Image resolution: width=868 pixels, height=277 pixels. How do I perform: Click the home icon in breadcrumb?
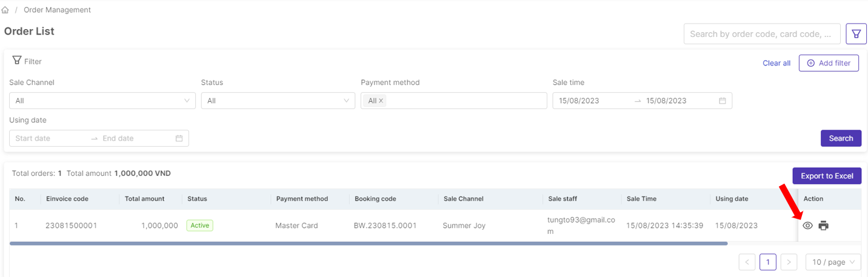[5, 10]
